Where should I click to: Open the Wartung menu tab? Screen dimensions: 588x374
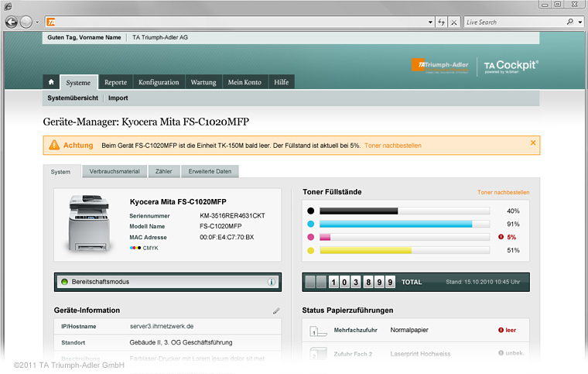203,82
